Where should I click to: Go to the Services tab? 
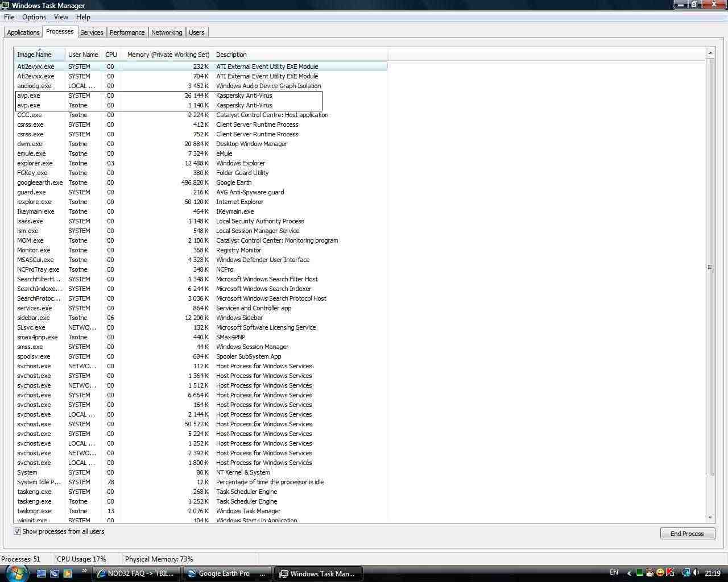pos(92,32)
